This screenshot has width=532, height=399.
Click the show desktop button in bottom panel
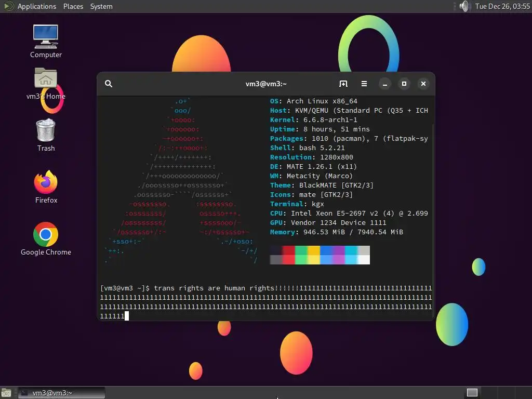[x=6, y=393]
